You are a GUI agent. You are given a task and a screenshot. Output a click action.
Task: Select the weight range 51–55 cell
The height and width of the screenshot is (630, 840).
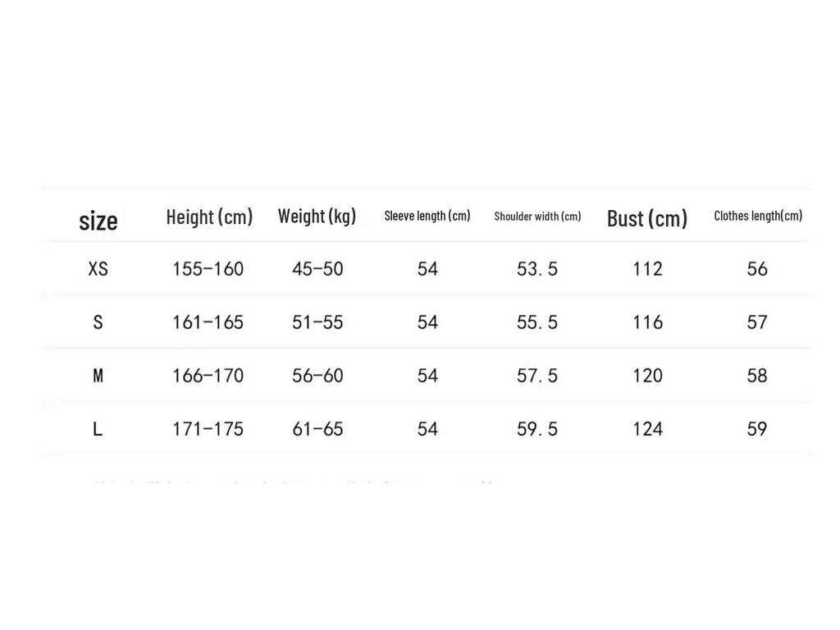317,322
